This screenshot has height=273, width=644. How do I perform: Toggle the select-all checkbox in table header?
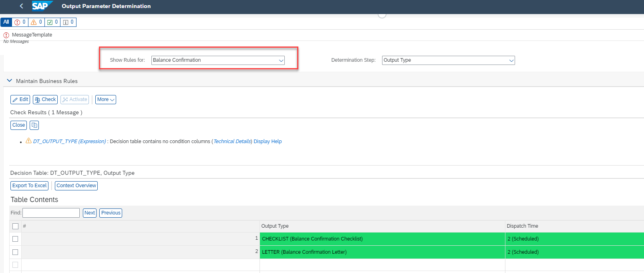pos(15,226)
